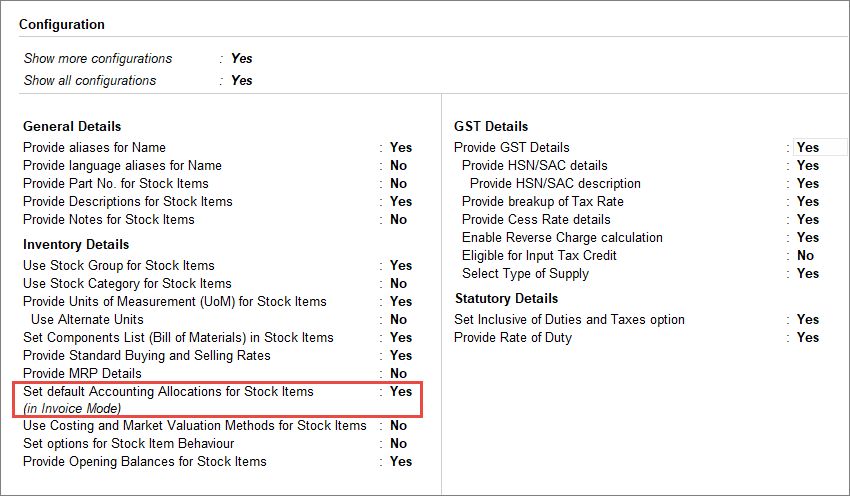Toggle Provide HSN/SAC description value
850x496 pixels.
(x=808, y=183)
